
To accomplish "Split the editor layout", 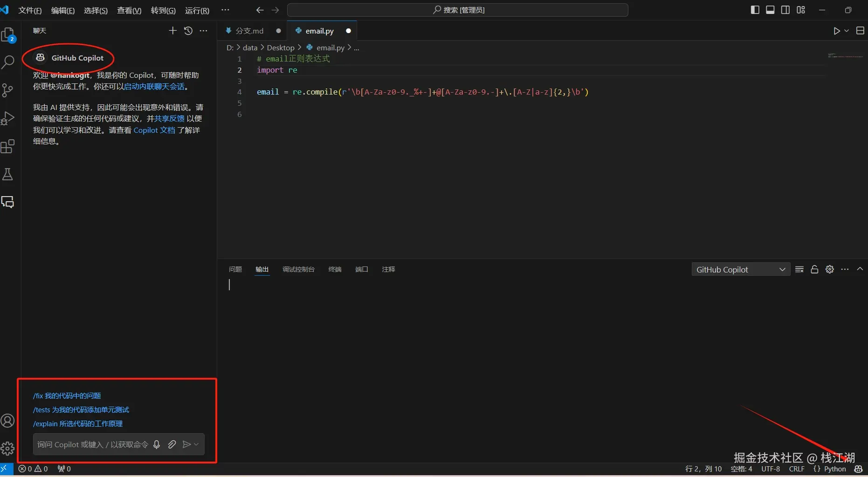I will click(860, 31).
